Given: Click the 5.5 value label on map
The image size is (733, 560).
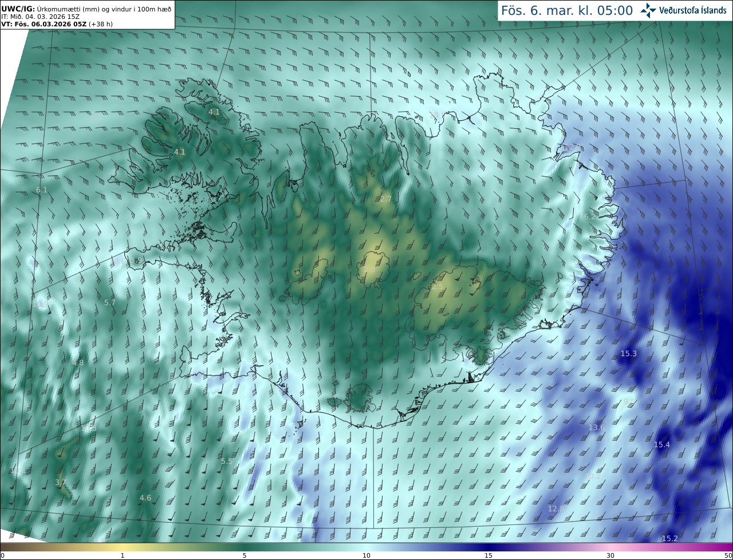Looking at the screenshot, I should coord(226,462).
